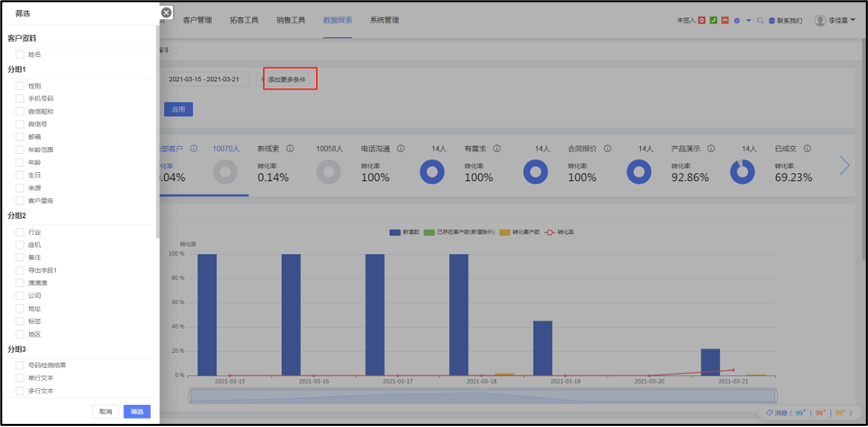868x427 pixels.
Task: Click the orange hang-up phone icon
Action: pyautogui.click(x=725, y=20)
